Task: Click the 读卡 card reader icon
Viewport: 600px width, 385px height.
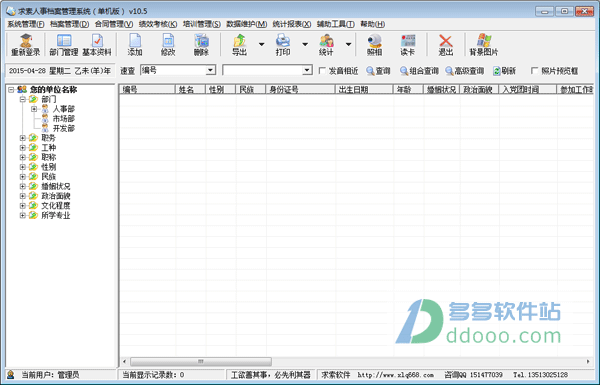Action: pyautogui.click(x=408, y=45)
